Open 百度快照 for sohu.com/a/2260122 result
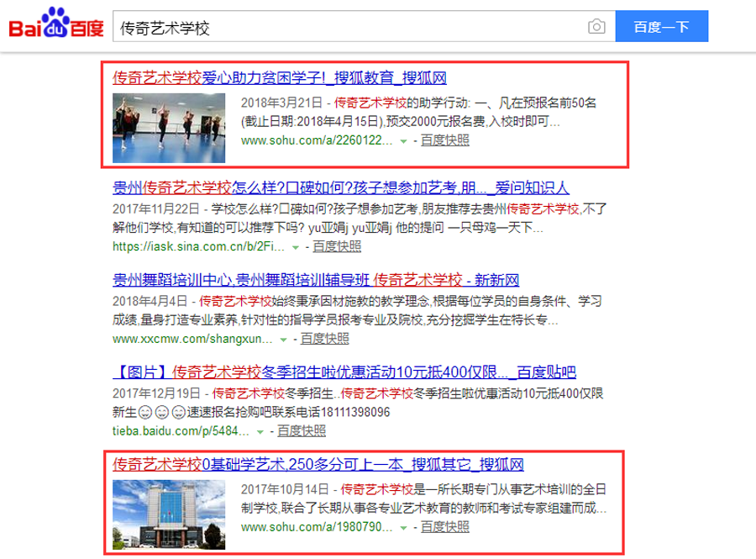The image size is (756, 559). [445, 140]
